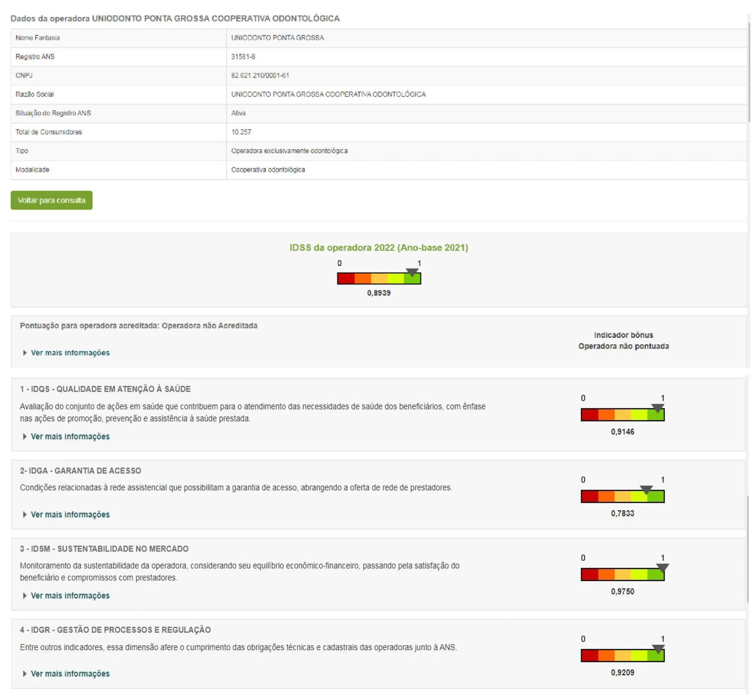Click the Total de Consumidores value 10.257

(x=241, y=132)
